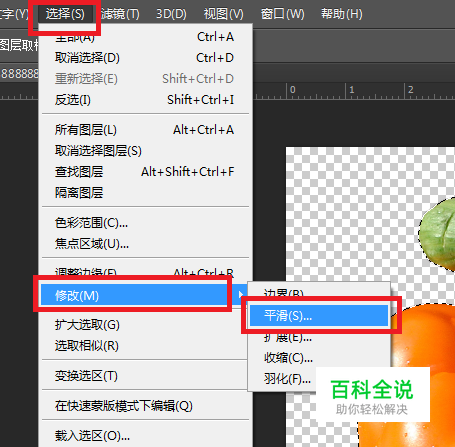Choose 取消选择(D) from the menu
The width and height of the screenshot is (455, 447).
(145, 58)
